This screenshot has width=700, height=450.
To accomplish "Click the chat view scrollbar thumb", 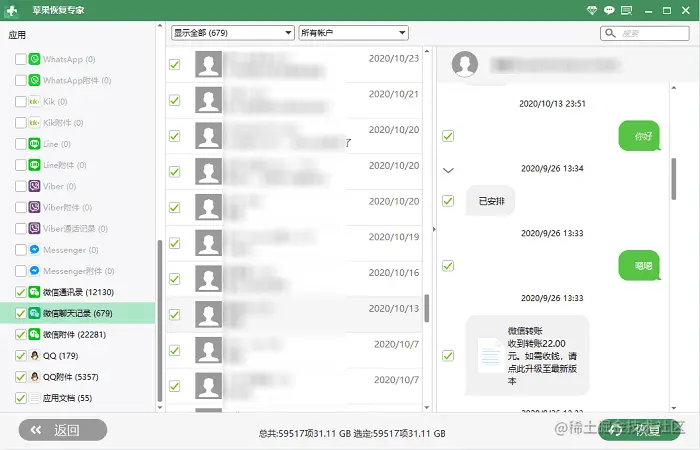I will pyautogui.click(x=674, y=179).
